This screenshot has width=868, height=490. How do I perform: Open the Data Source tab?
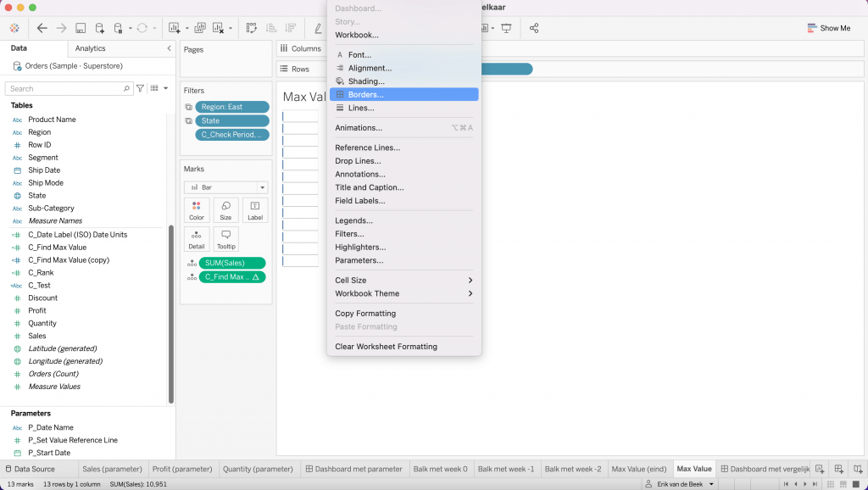(34, 469)
